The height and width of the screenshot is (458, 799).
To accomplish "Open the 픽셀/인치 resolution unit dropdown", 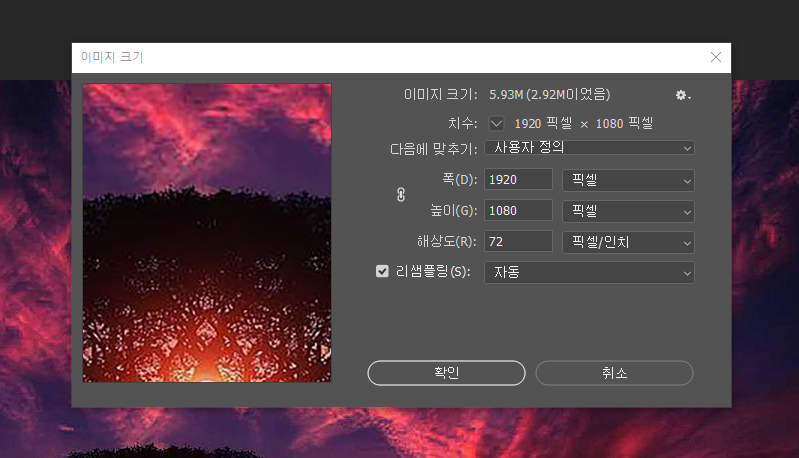I will 628,243.
